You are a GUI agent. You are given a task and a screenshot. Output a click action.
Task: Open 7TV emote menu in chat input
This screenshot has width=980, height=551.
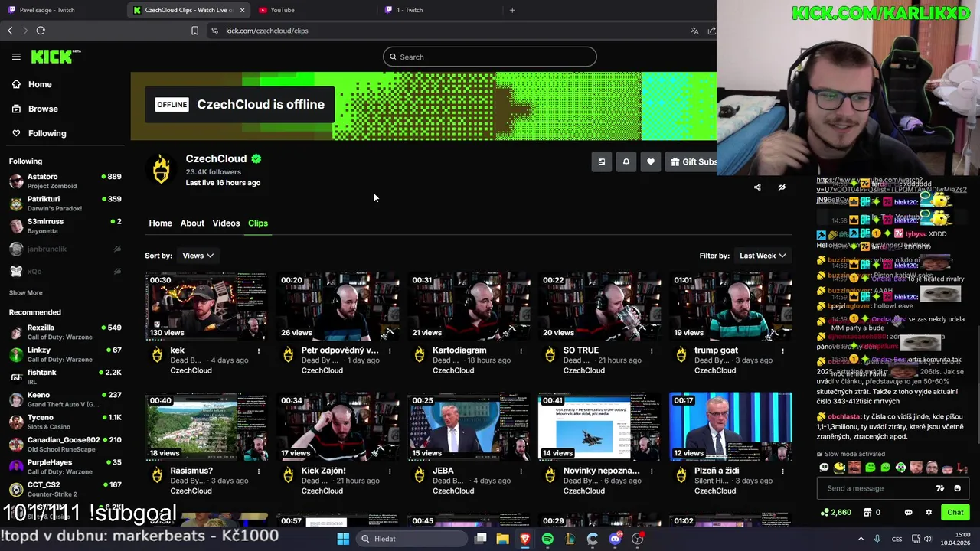pos(940,488)
